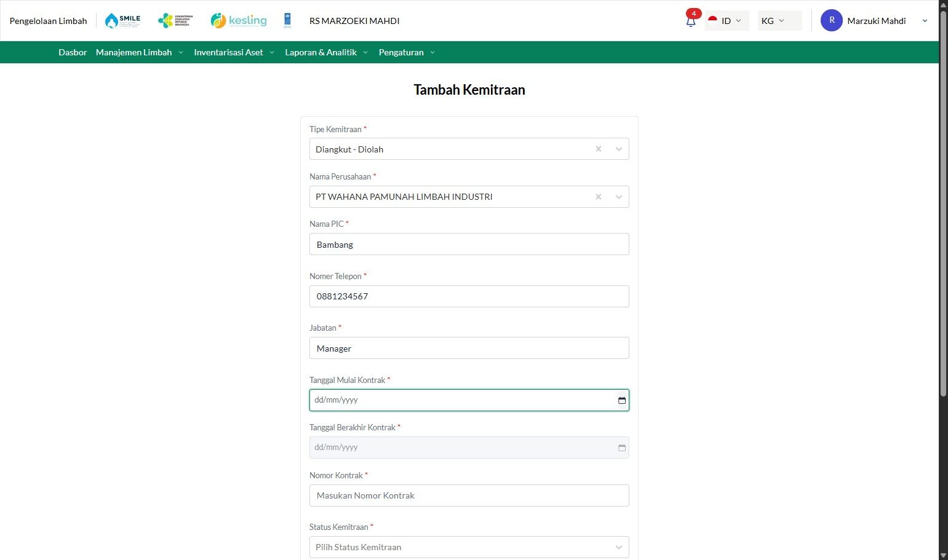This screenshot has width=948, height=560.
Task: Click the kesling logo
Action: 239,21
